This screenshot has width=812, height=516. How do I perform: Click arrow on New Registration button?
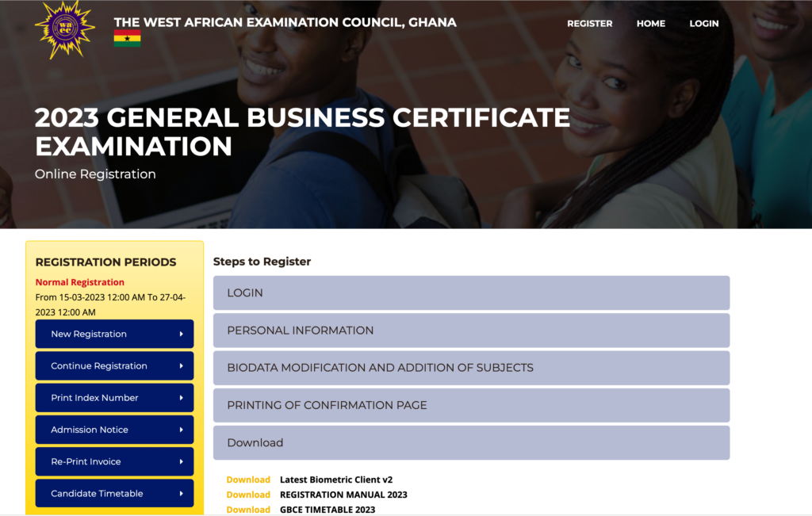pos(182,334)
